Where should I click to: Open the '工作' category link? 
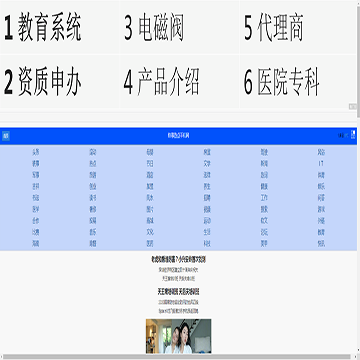[x=264, y=198]
